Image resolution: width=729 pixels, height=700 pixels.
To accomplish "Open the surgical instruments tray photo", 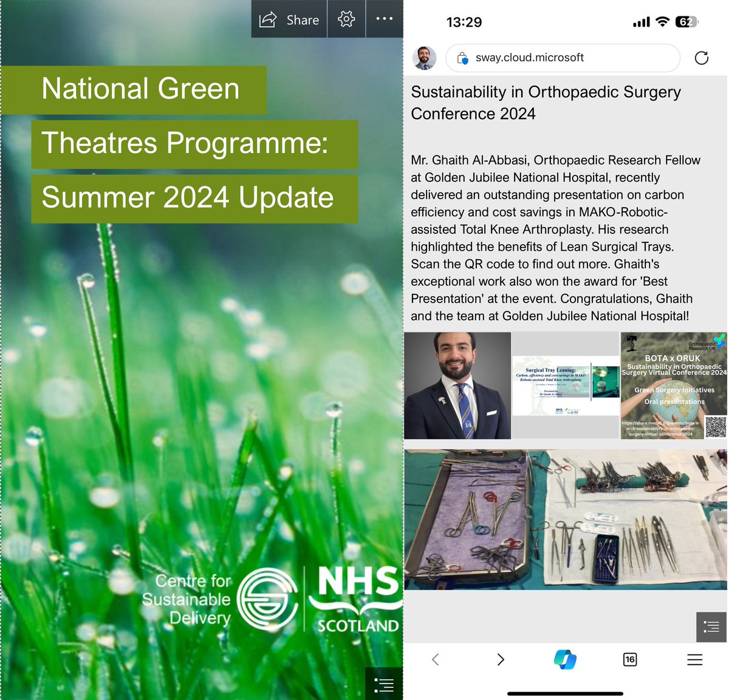I will (x=566, y=520).
